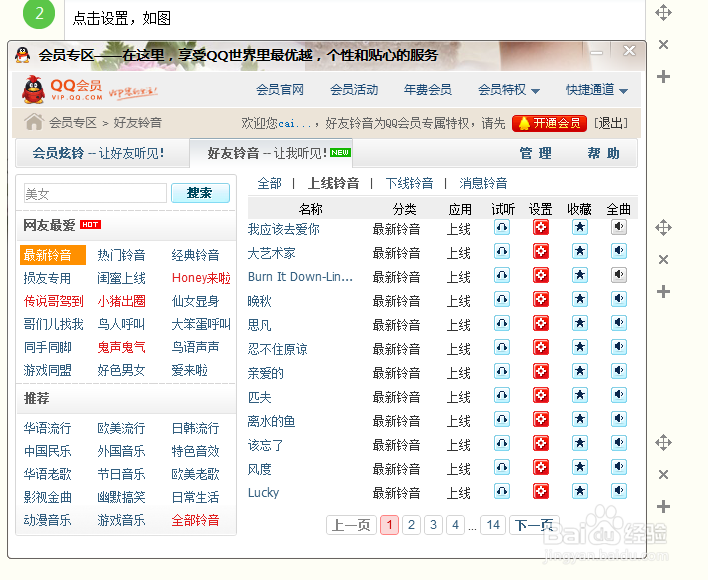Viewport: 708px width, 580px height.
Task: Click the 退出 logout link
Action: (x=610, y=123)
